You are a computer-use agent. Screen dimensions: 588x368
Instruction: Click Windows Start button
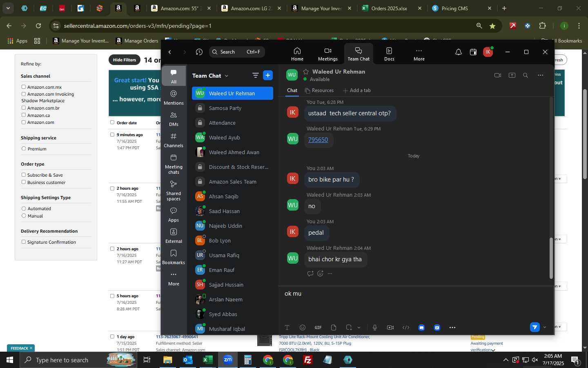tap(9, 360)
